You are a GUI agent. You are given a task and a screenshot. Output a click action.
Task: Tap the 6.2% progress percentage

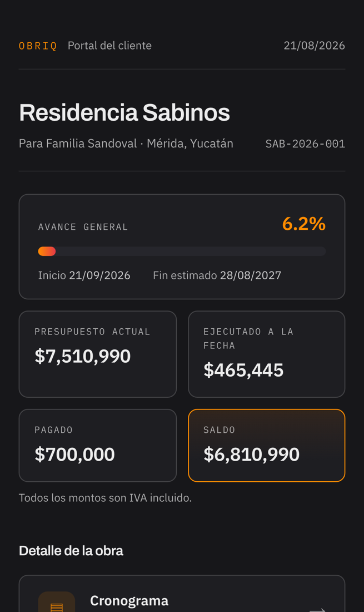pyautogui.click(x=303, y=224)
